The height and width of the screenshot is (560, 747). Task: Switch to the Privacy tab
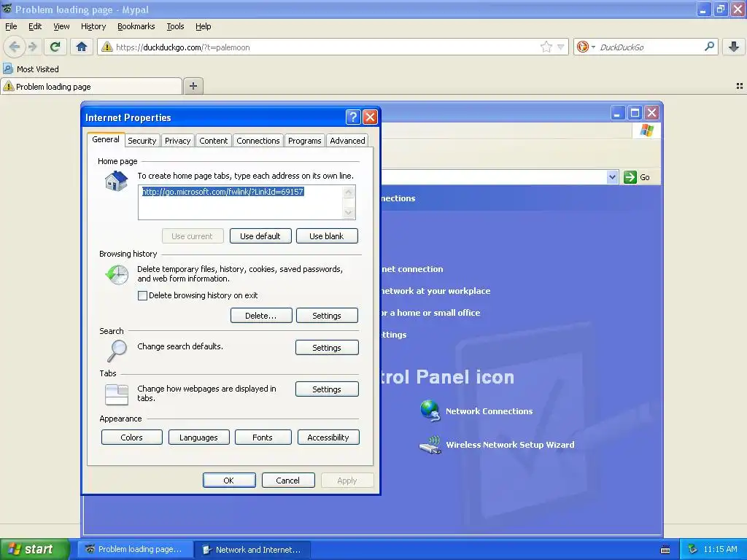pyautogui.click(x=178, y=141)
